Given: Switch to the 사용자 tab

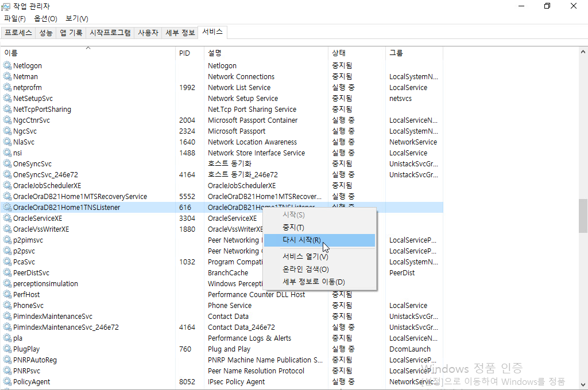Looking at the screenshot, I should pyautogui.click(x=148, y=33).
